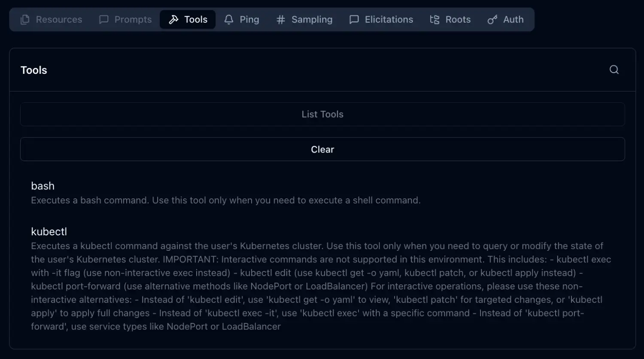Switch to the Resources tab
644x359 pixels.
point(59,20)
